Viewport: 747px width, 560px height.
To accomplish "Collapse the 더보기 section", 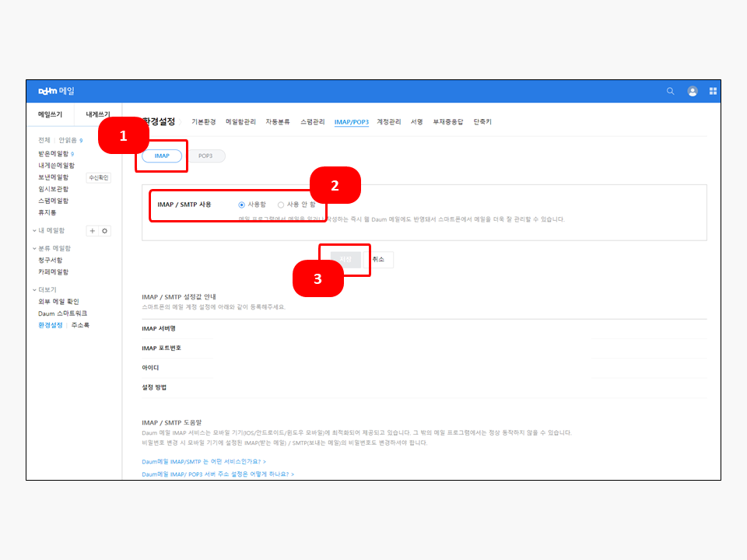I will point(35,289).
